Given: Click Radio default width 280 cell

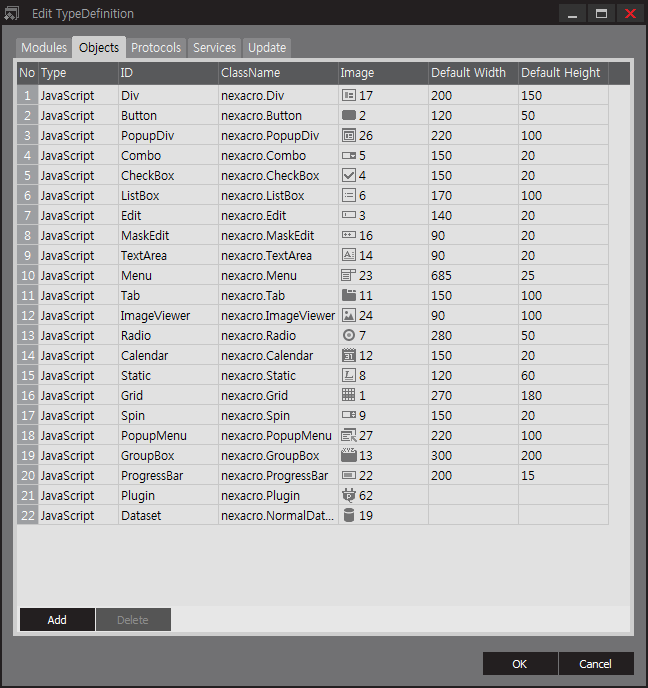Looking at the screenshot, I should [473, 335].
